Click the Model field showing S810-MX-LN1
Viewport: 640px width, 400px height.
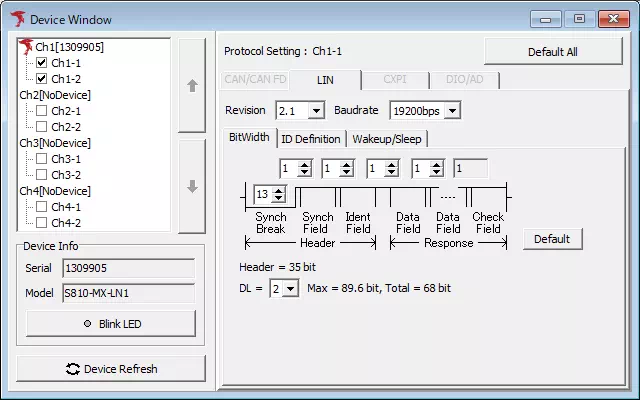[x=128, y=294]
